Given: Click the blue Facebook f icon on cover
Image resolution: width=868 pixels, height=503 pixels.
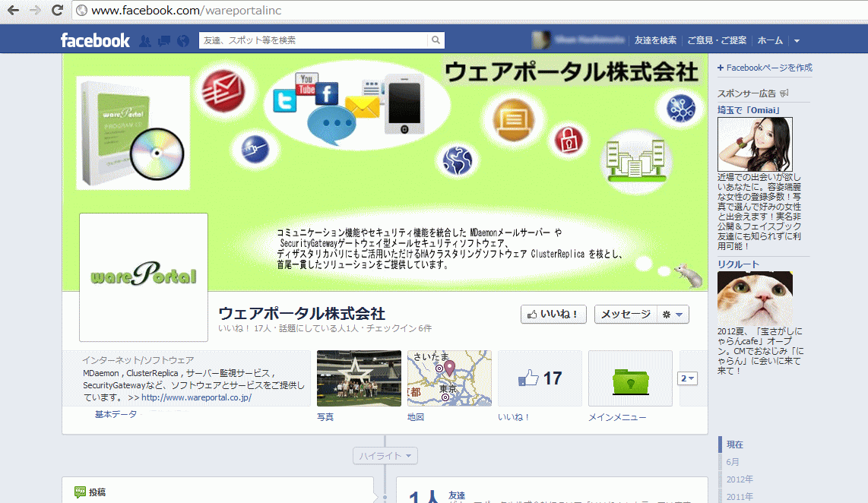Looking at the screenshot, I should click(x=327, y=93).
